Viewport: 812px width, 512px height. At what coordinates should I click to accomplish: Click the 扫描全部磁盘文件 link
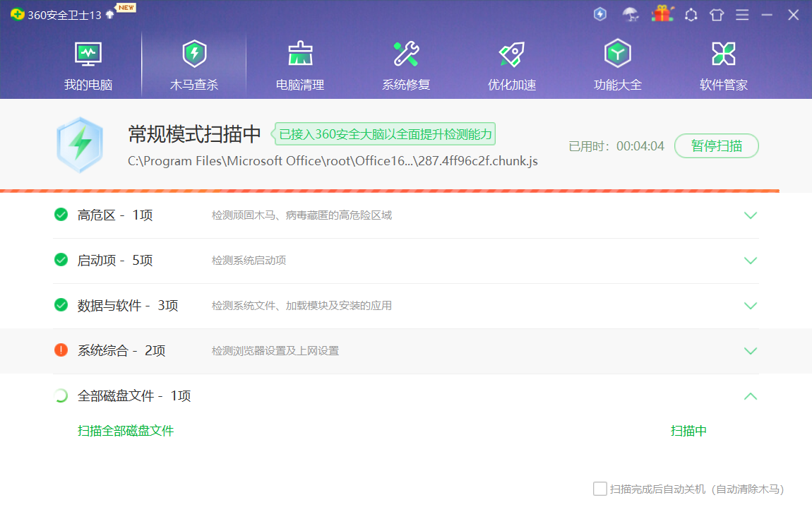point(126,431)
